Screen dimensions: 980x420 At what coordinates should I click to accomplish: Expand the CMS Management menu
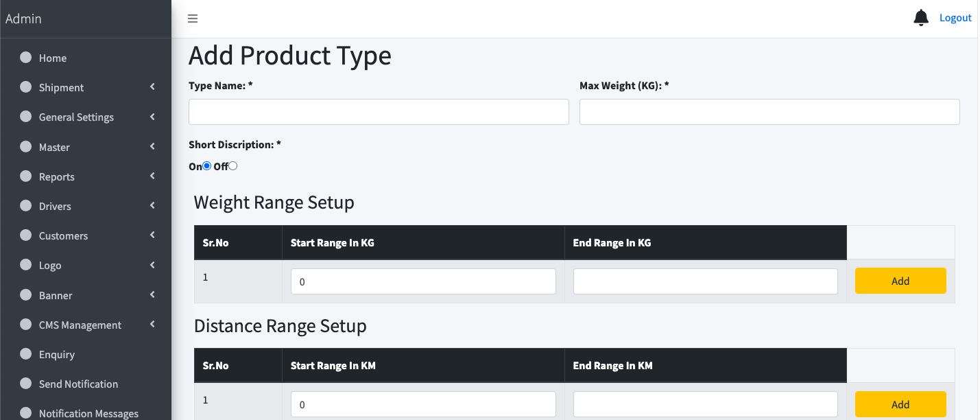point(80,324)
